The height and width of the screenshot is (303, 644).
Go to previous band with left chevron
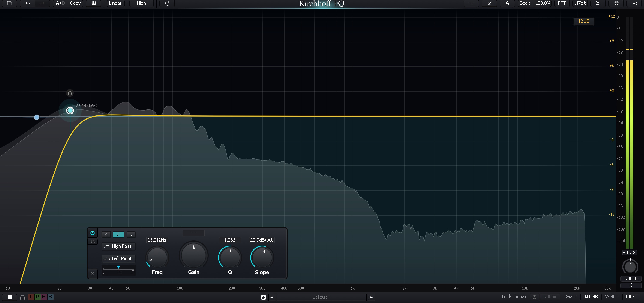[106, 234]
